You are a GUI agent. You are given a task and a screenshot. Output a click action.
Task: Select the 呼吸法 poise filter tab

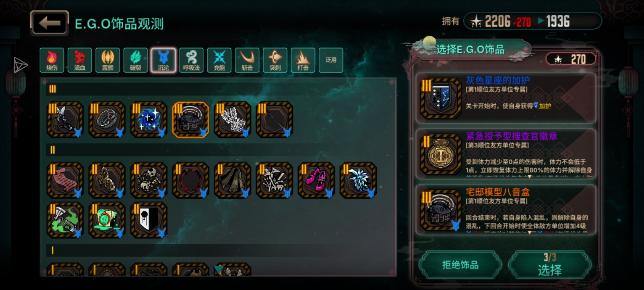[x=191, y=60]
